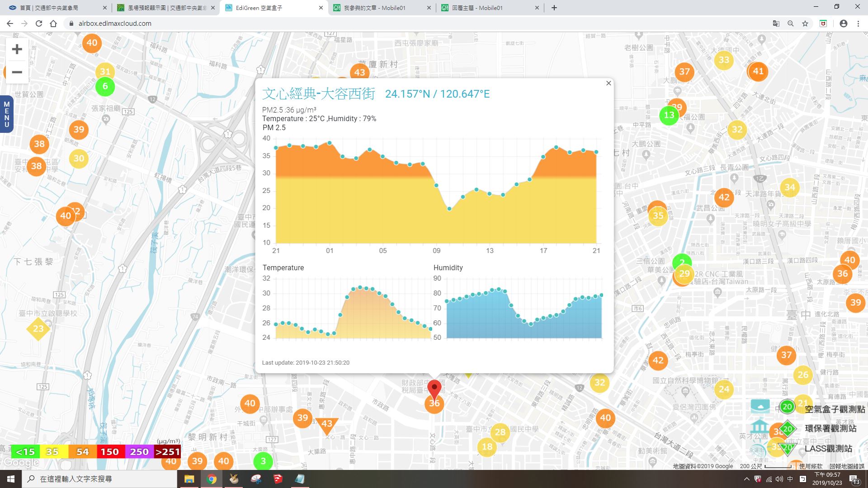Viewport: 868px width, 488px height.
Task: Select the yellow marker 33
Action: click(724, 60)
